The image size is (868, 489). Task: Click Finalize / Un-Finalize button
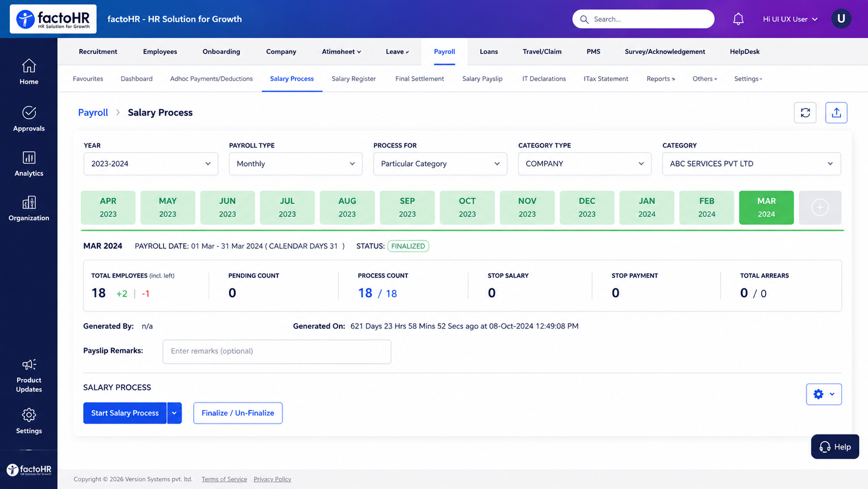click(238, 413)
